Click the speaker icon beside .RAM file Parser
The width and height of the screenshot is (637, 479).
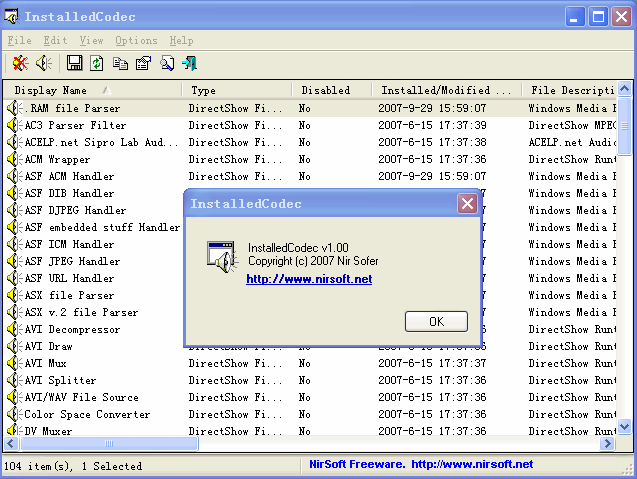click(x=15, y=108)
